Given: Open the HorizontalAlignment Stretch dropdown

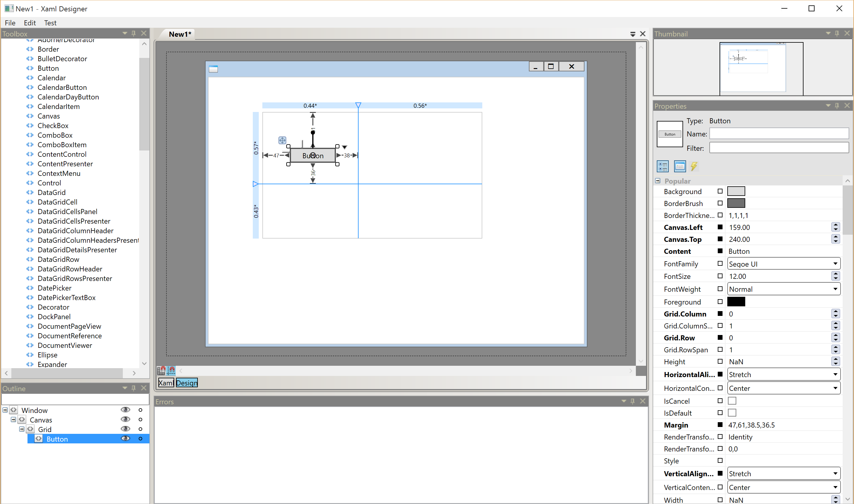Looking at the screenshot, I should click(x=835, y=374).
